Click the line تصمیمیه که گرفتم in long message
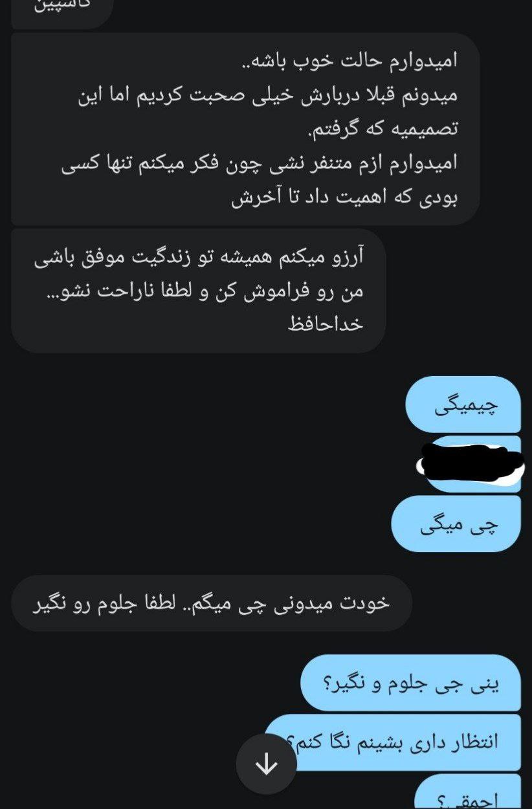Screen dimensions: 532x809 (382, 129)
